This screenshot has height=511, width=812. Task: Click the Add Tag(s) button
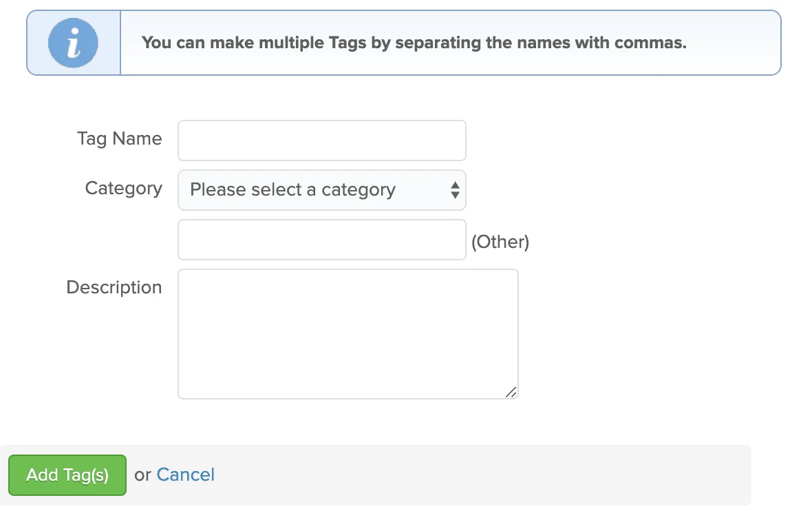pyautogui.click(x=67, y=474)
